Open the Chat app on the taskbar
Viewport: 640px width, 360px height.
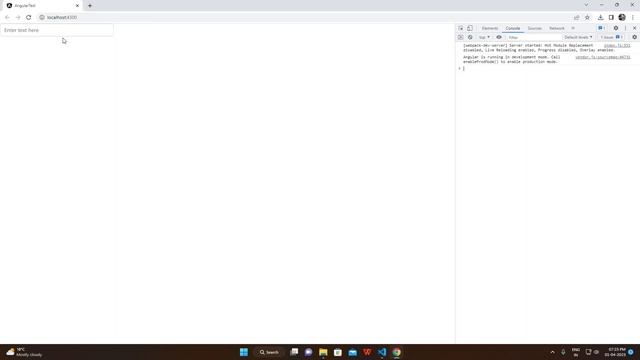pyautogui.click(x=309, y=352)
